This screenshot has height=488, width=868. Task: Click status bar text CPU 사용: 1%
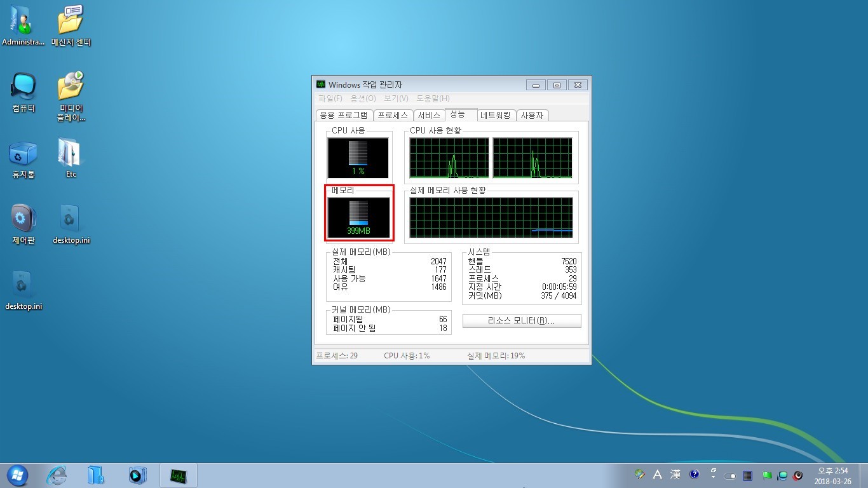coord(407,356)
